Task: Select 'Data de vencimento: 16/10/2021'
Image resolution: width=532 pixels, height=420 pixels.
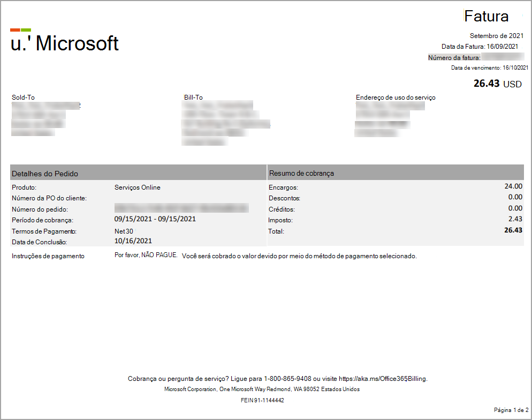Action: coord(490,67)
